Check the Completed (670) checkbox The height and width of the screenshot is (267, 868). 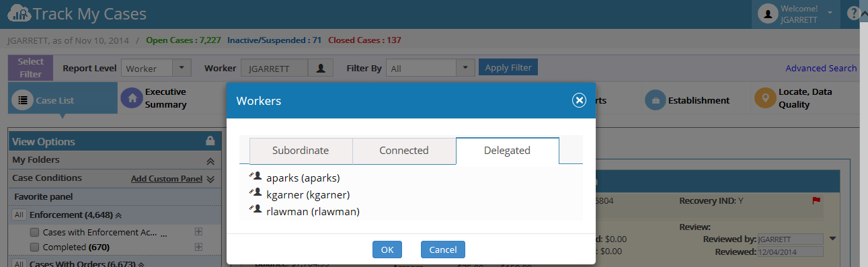click(35, 247)
